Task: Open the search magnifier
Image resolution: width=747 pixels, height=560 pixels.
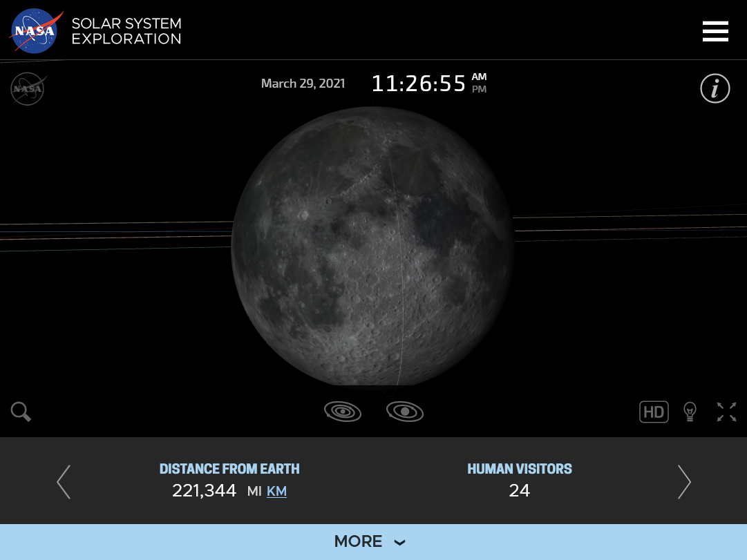Action: pyautogui.click(x=21, y=412)
